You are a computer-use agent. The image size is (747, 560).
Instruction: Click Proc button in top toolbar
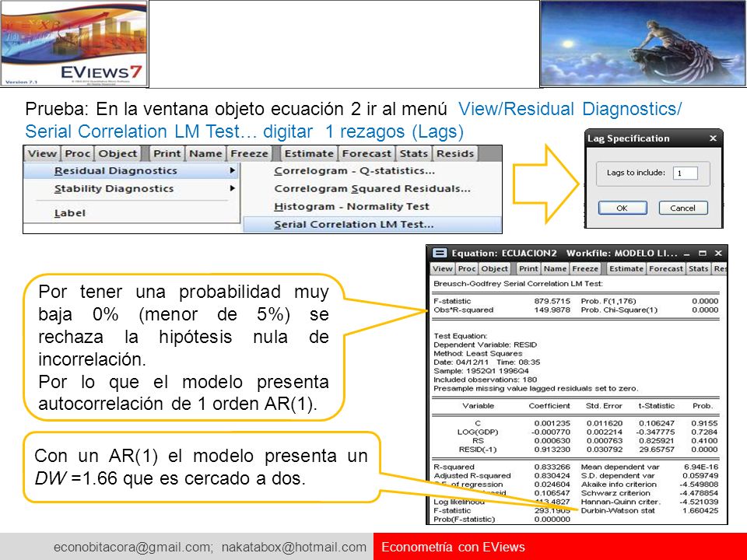coord(78,154)
